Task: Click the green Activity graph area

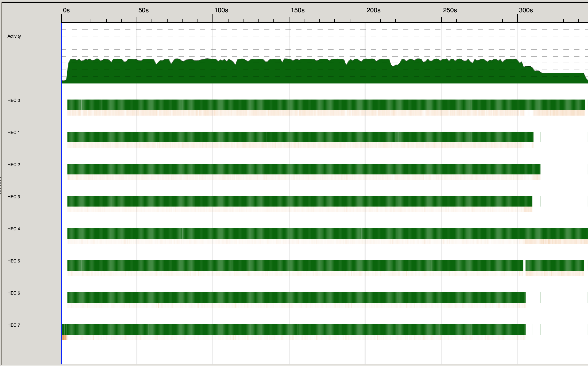Action: pos(294,72)
